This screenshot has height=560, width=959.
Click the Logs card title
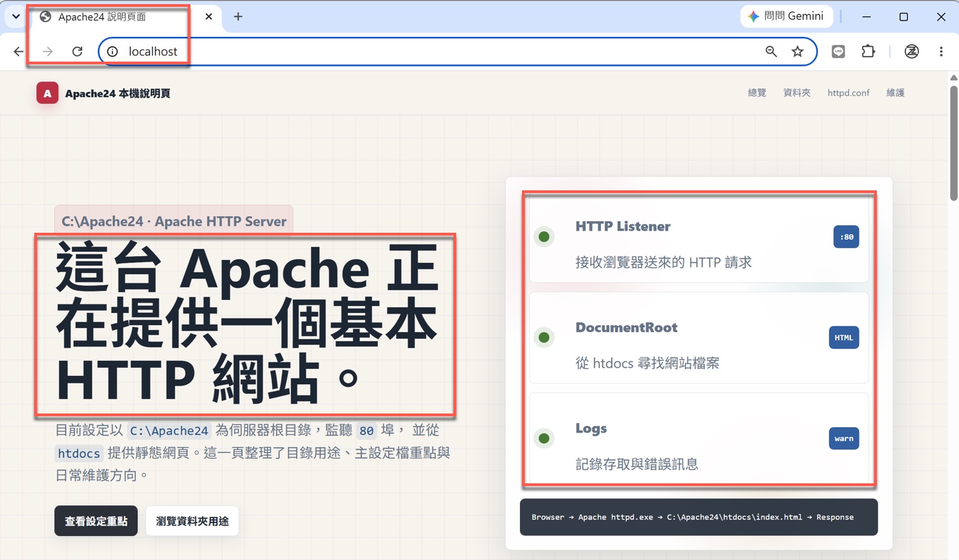(x=591, y=429)
